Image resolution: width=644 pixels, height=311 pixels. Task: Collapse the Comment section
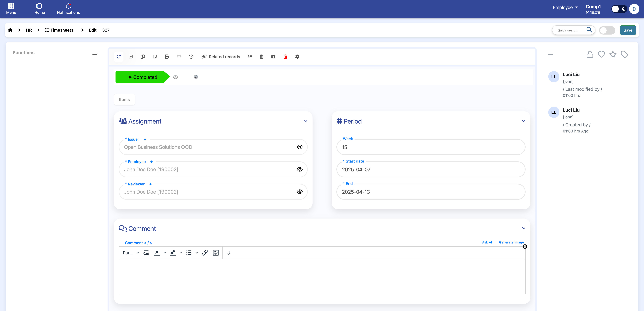524,228
